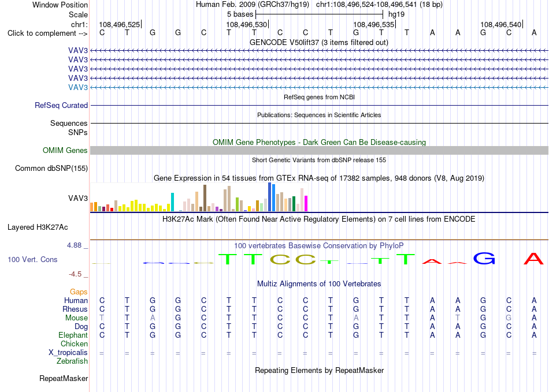The height and width of the screenshot is (392, 549).
Task: Open the RefSeq Curated track label
Action: [61, 105]
